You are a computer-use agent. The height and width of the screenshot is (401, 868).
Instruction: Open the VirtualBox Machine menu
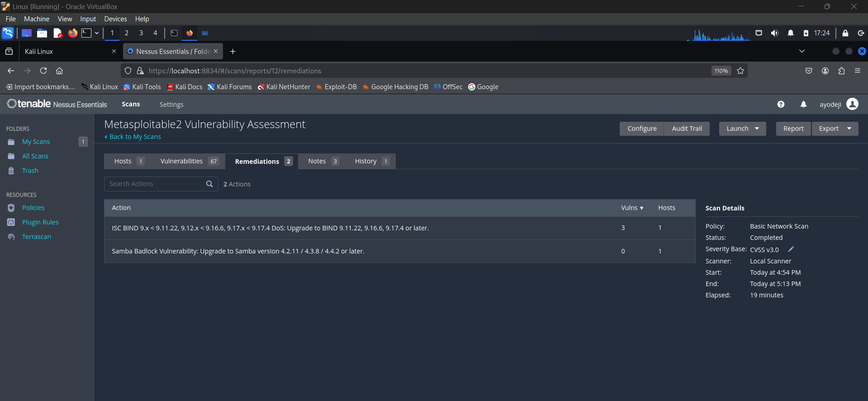point(37,19)
